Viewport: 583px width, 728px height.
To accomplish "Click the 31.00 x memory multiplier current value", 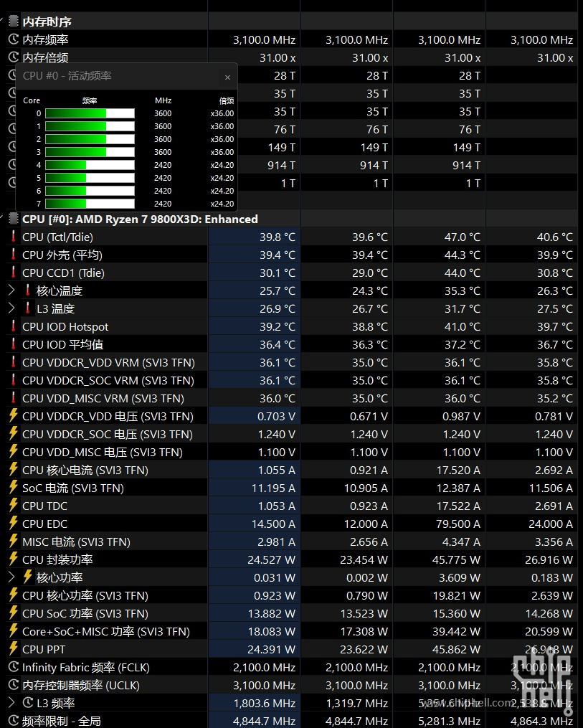I will [x=278, y=57].
